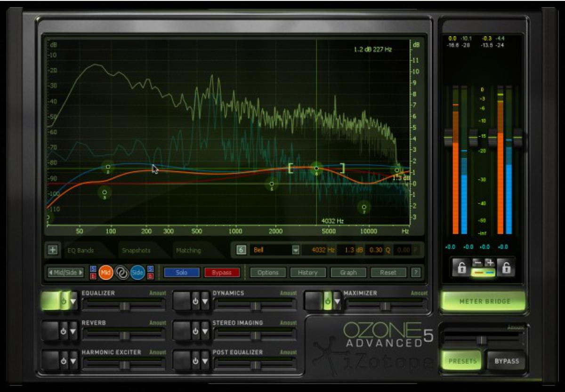Select EQ node 8 near graph right edge

click(x=397, y=170)
